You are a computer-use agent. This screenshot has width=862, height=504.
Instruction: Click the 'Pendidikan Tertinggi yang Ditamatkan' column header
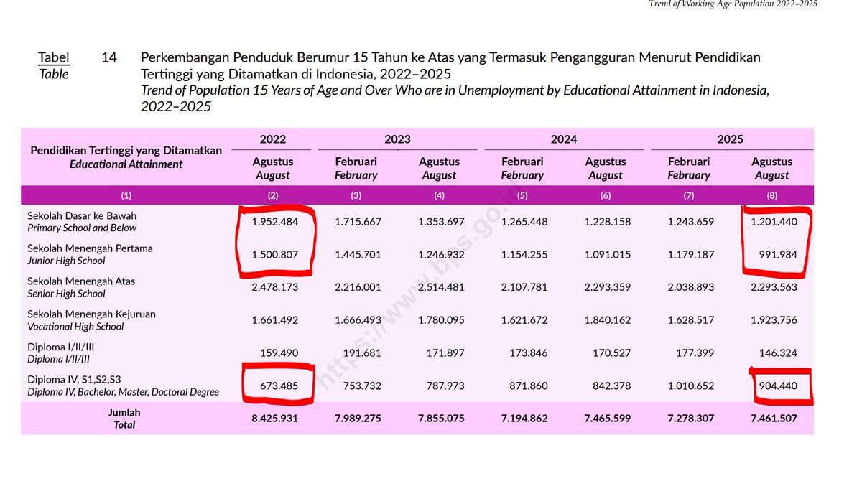coord(126,151)
